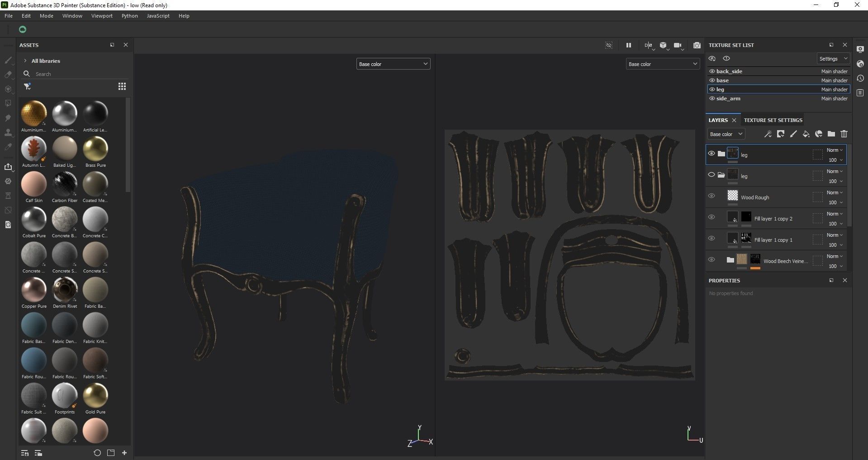Select the leg texture set

778,89
